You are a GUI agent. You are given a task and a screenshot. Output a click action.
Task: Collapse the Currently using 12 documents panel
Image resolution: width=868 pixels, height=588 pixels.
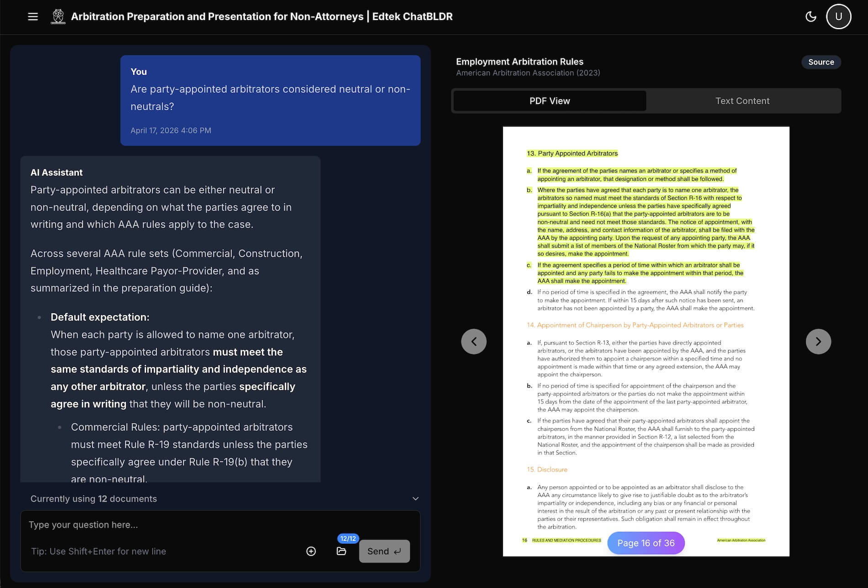(415, 498)
